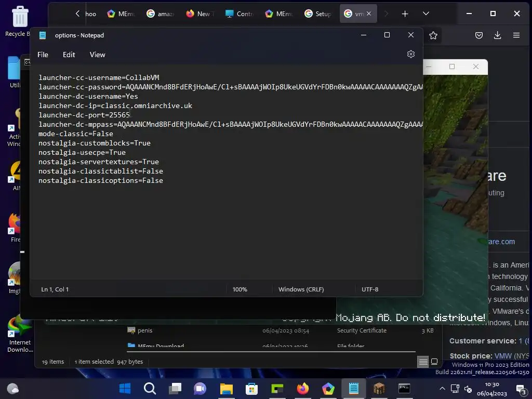
Task: Click Windows (CRLF) line ending indicator
Action: tap(301, 289)
